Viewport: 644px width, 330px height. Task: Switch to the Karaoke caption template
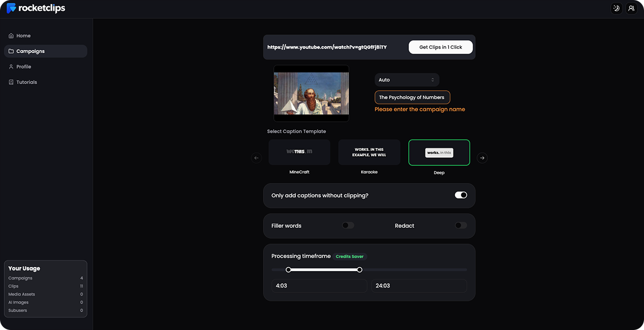coord(369,152)
